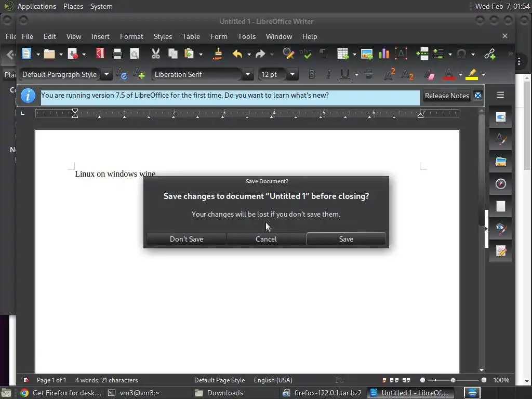Open the New document dropdown arrow
This screenshot has width=532, height=399.
pos(38,54)
